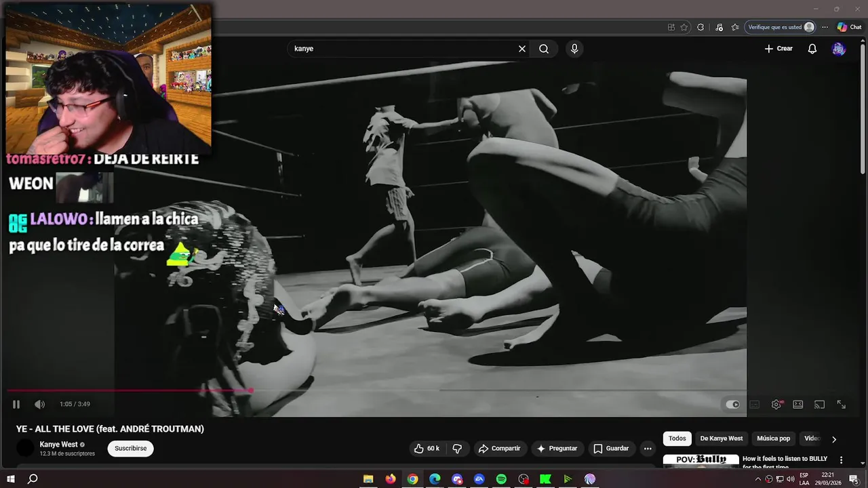Subscribe with the Suscribirse button

point(130,449)
